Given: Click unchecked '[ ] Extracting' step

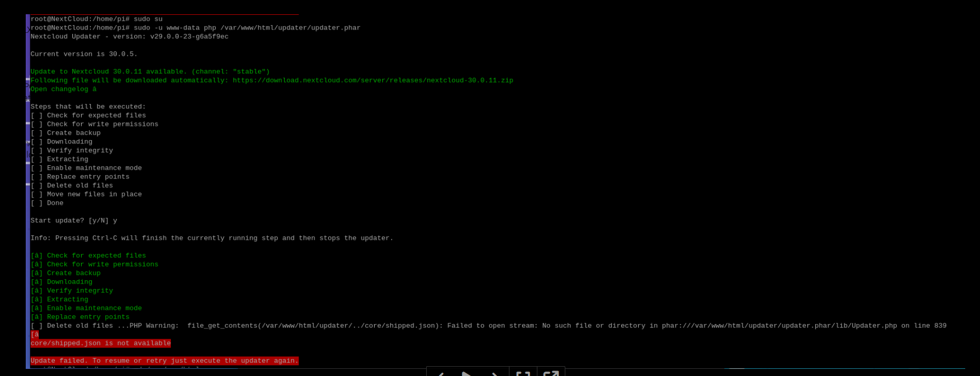Looking at the screenshot, I should [x=59, y=159].
